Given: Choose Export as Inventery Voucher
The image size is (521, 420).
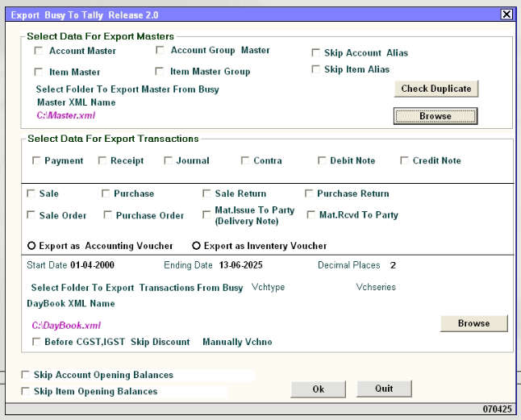Looking at the screenshot, I should point(196,246).
